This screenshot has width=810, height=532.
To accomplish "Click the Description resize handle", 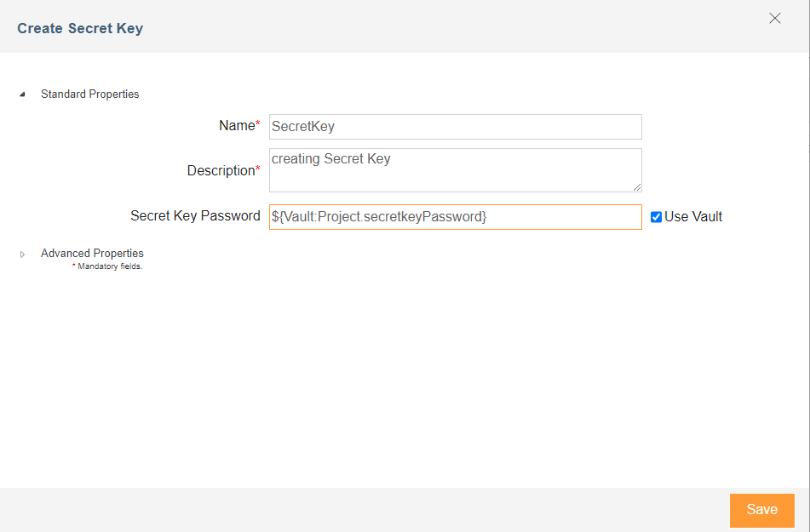I will (x=637, y=187).
